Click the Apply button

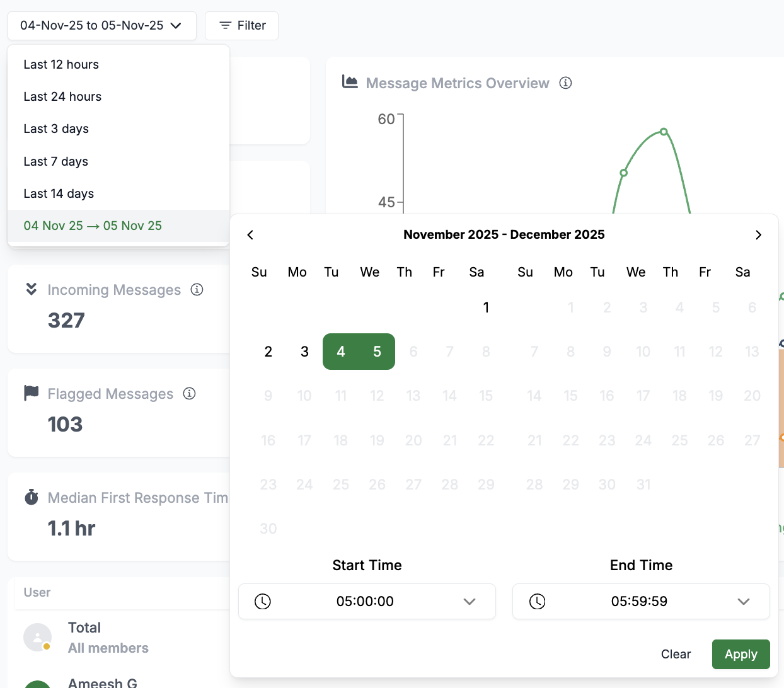[x=741, y=655]
